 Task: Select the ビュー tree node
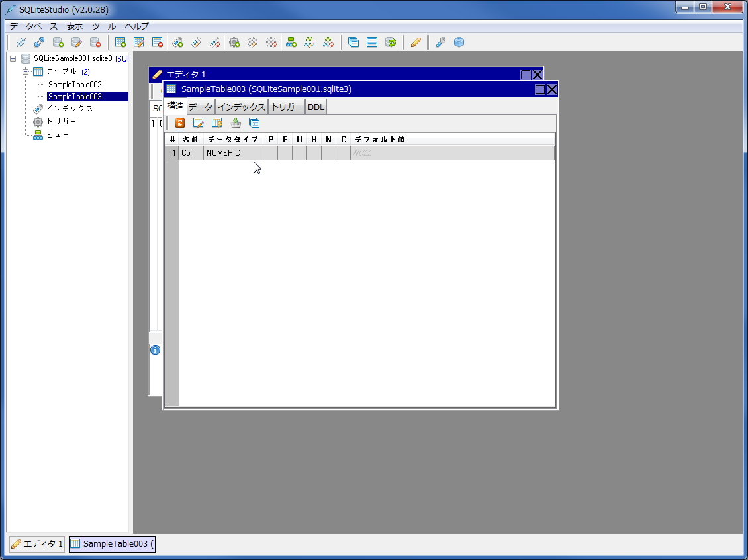(57, 135)
